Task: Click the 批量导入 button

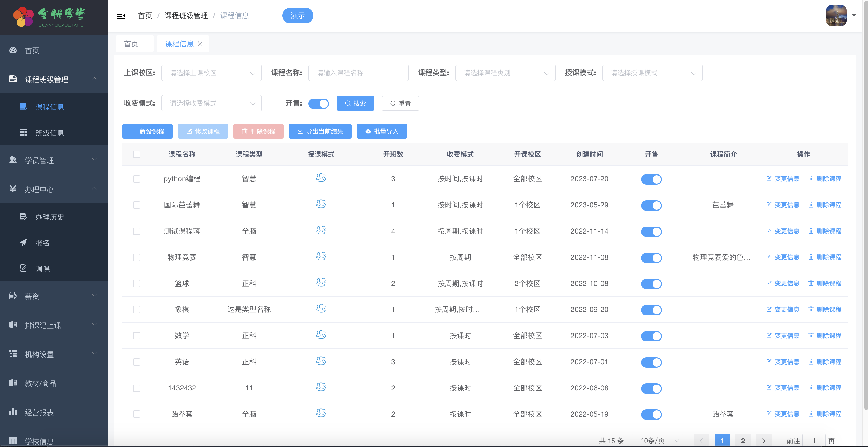Action: click(382, 131)
